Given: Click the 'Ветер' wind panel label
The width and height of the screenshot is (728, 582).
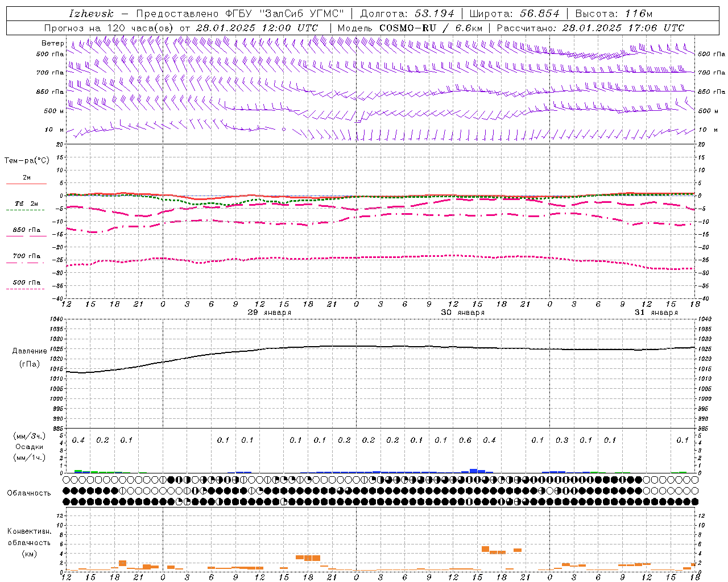Looking at the screenshot, I should pyautogui.click(x=52, y=43).
